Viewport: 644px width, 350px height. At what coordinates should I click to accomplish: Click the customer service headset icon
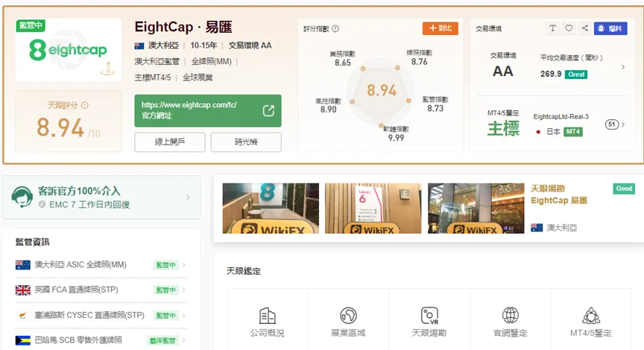pos(22,197)
